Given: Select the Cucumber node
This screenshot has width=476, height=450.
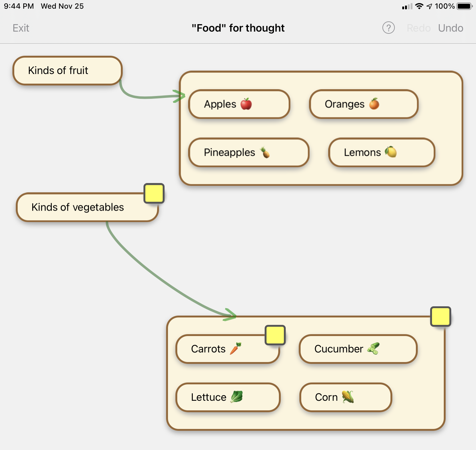Looking at the screenshot, I should click(x=358, y=349).
